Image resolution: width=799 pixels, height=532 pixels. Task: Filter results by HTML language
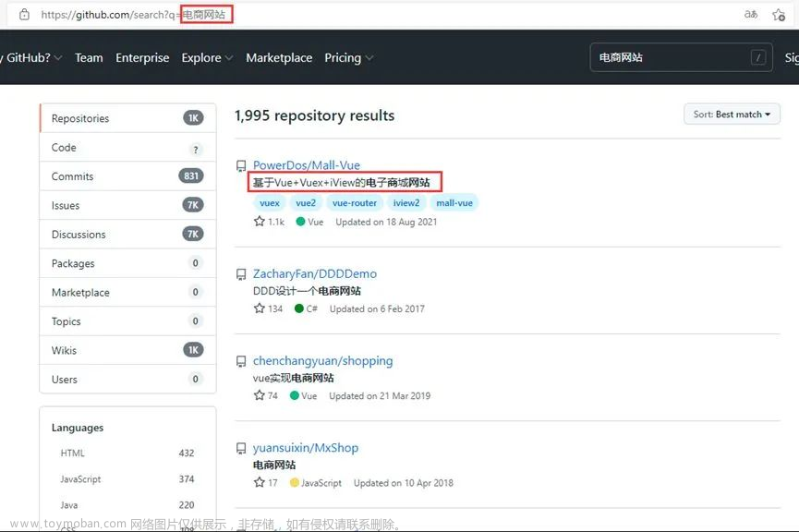click(x=127, y=453)
